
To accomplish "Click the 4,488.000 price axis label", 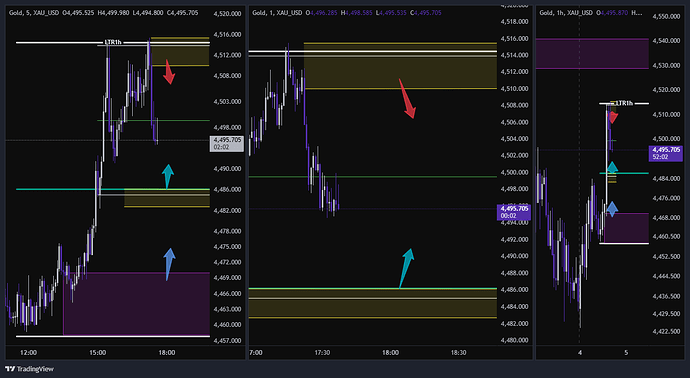I will pyautogui.click(x=514, y=273).
